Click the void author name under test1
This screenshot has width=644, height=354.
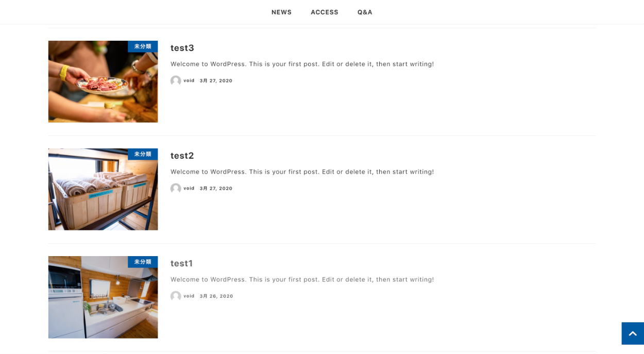tap(189, 296)
